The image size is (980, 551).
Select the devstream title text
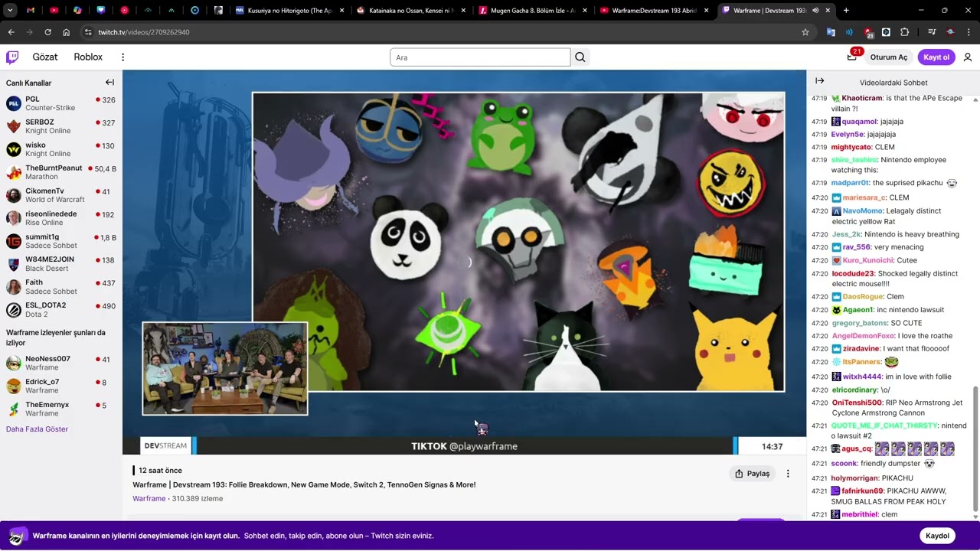[x=304, y=484]
